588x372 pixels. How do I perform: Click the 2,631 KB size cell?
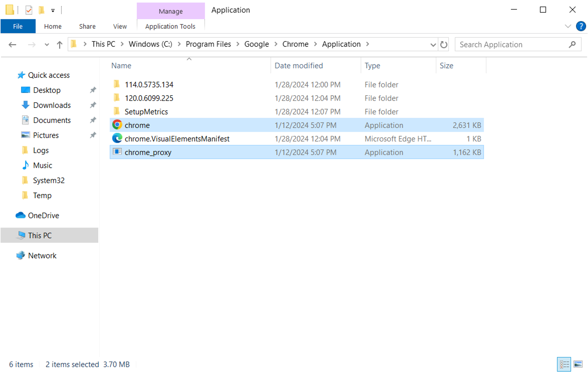tap(467, 125)
